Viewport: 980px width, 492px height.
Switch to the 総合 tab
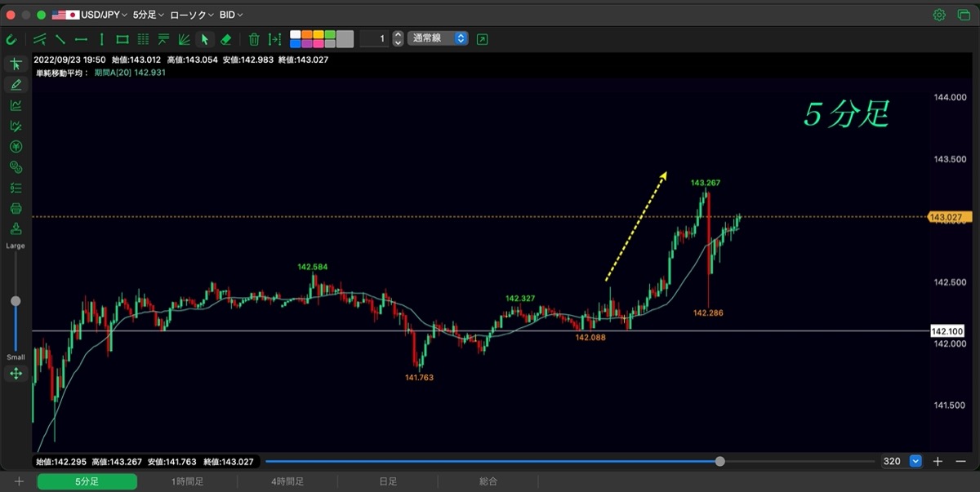click(x=488, y=481)
